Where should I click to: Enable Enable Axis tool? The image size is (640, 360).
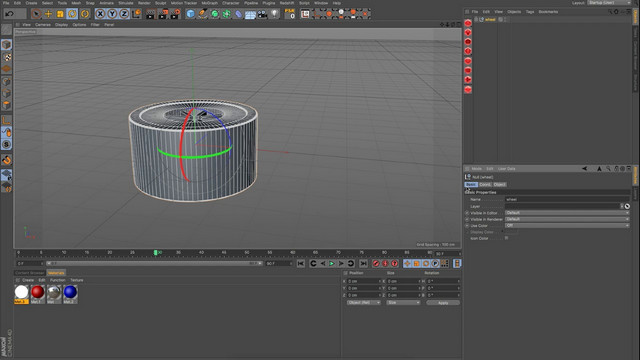[x=7, y=120]
